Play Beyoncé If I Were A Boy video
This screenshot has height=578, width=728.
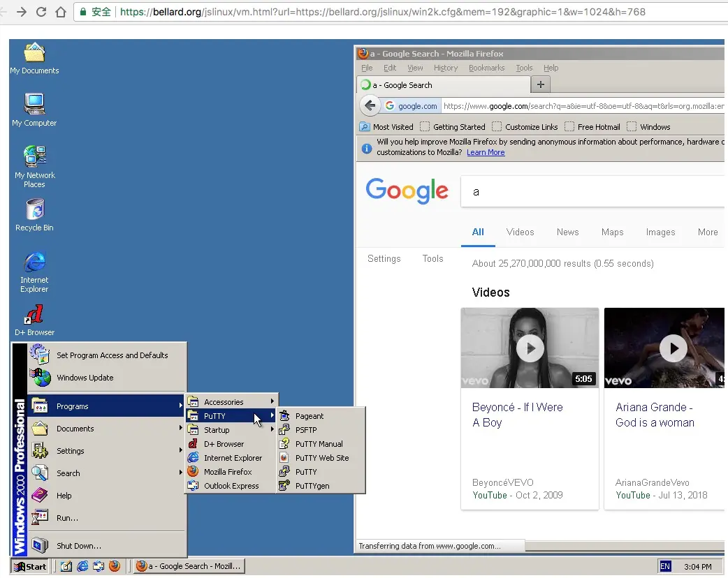pyautogui.click(x=530, y=348)
